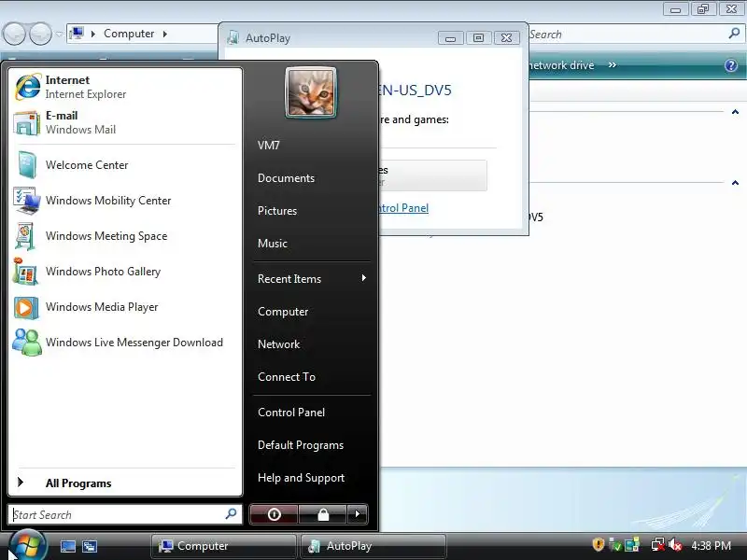Click the kitten user account picture
Image resolution: width=747 pixels, height=560 pixels.
click(311, 92)
